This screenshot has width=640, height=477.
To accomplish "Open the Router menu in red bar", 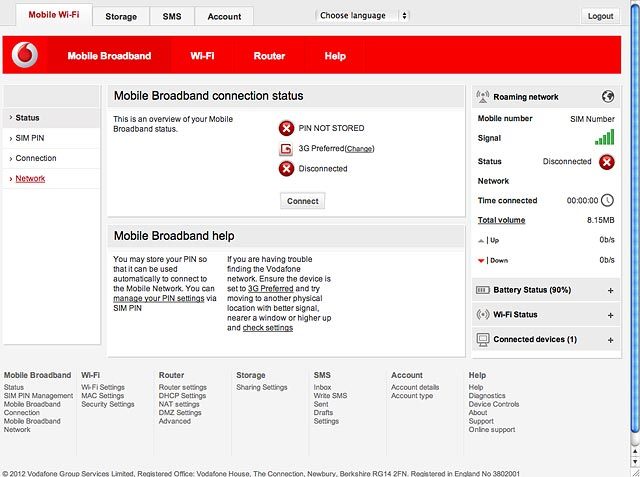I will click(x=269, y=56).
